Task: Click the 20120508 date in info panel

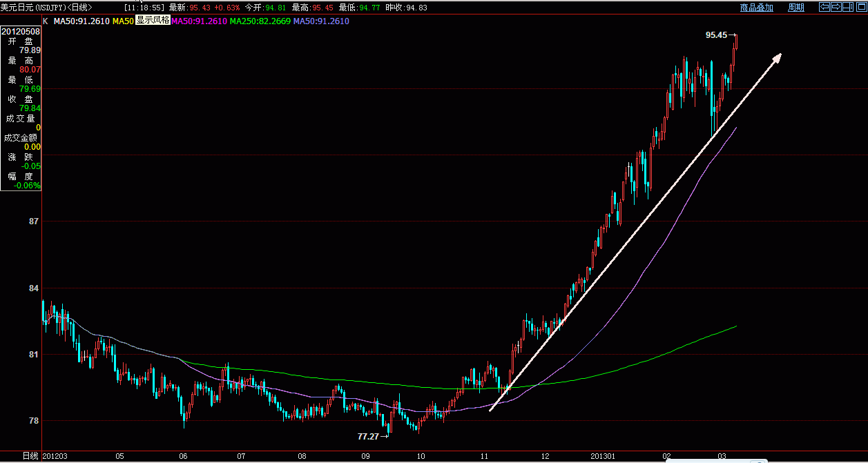Action: pos(21,31)
